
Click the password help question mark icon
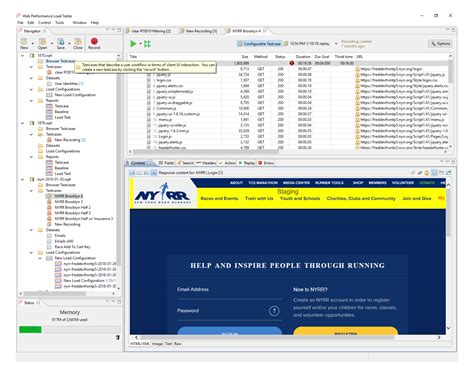point(274,311)
